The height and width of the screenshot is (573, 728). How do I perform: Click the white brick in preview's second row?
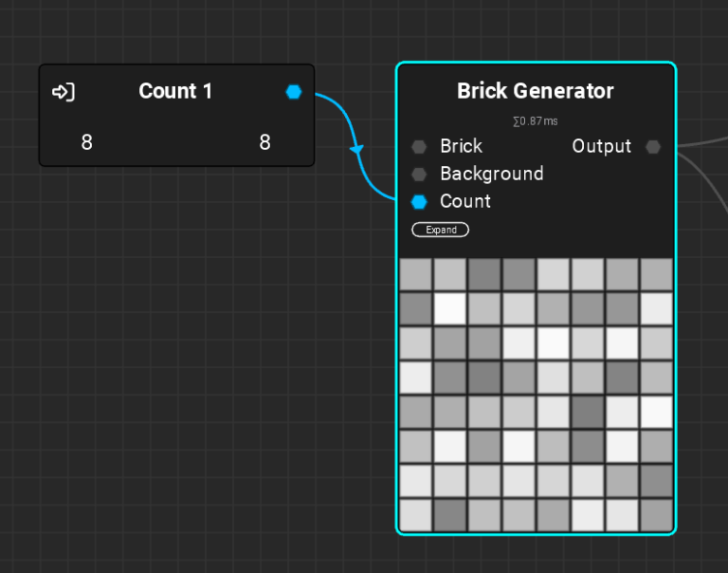tap(450, 308)
